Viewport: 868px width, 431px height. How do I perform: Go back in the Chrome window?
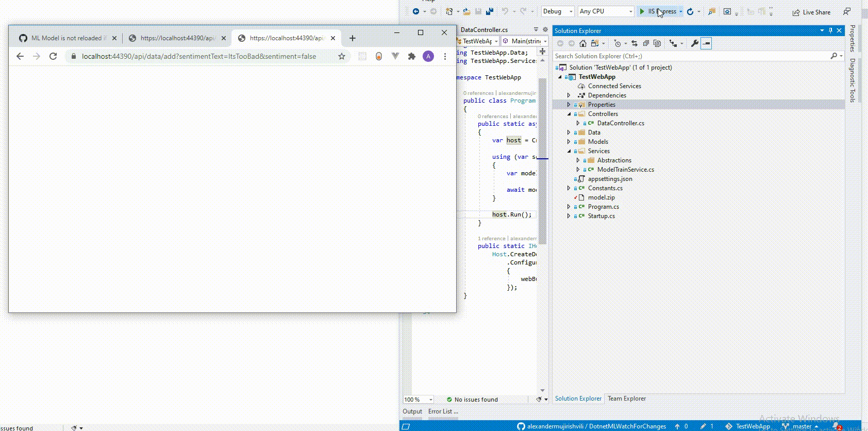tap(20, 56)
